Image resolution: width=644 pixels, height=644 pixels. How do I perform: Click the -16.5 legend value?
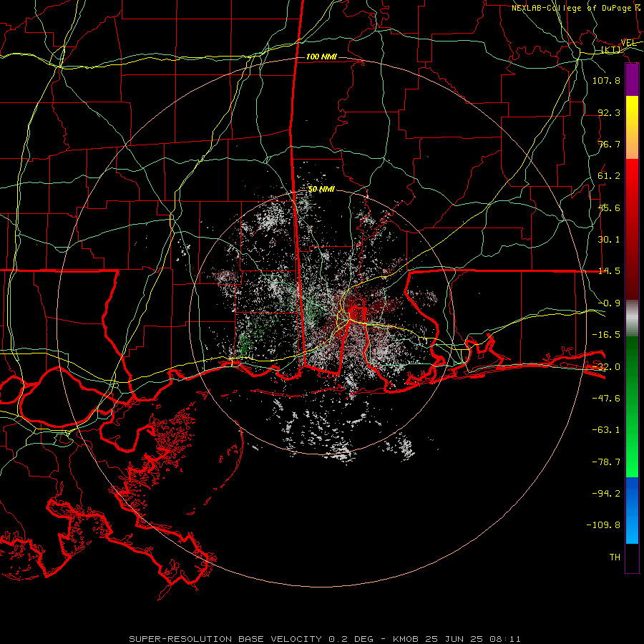[x=606, y=335]
